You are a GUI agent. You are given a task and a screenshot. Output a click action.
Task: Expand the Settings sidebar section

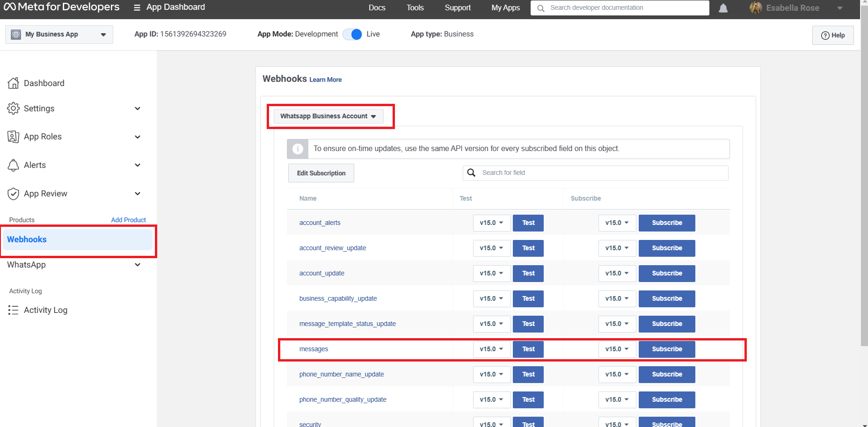(x=138, y=109)
